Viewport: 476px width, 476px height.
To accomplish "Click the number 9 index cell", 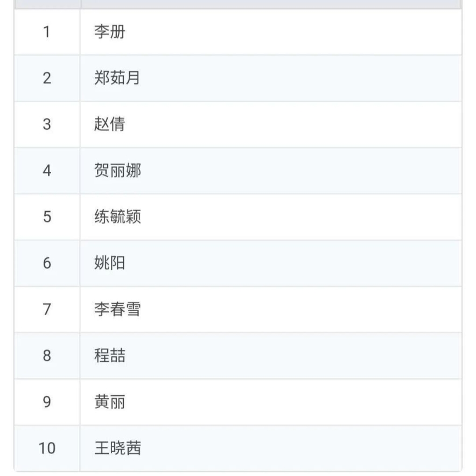I will [47, 402].
